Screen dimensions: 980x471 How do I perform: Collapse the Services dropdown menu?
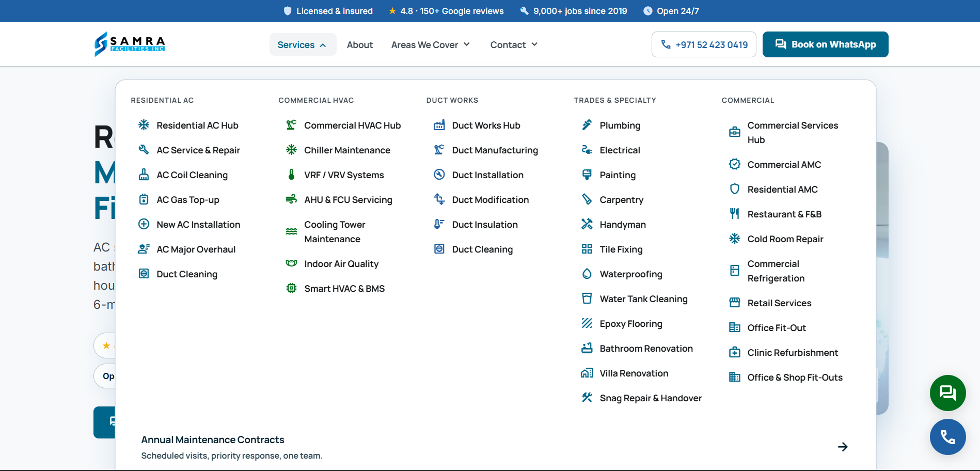tap(303, 44)
